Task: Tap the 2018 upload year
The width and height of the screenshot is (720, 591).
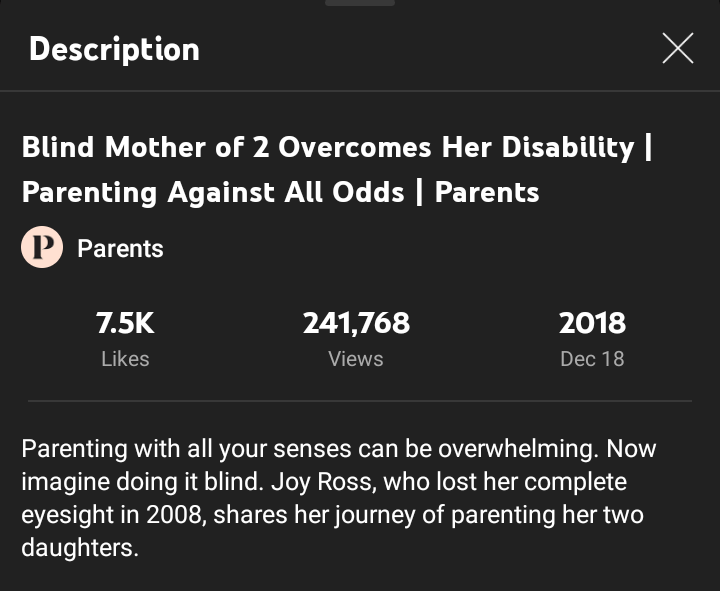Action: [x=592, y=323]
